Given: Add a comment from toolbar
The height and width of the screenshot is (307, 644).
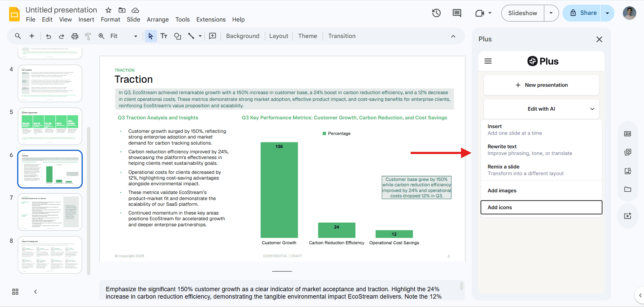Looking at the screenshot, I should [213, 36].
